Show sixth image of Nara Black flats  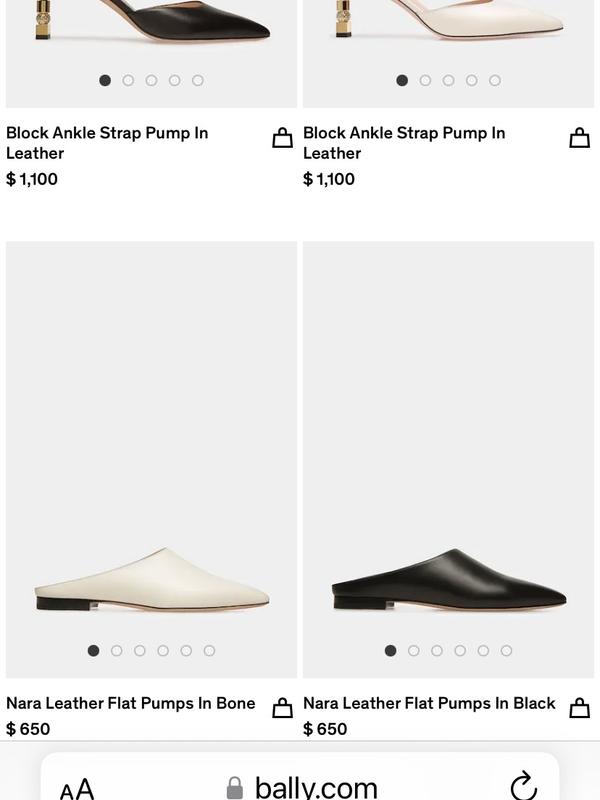507,651
